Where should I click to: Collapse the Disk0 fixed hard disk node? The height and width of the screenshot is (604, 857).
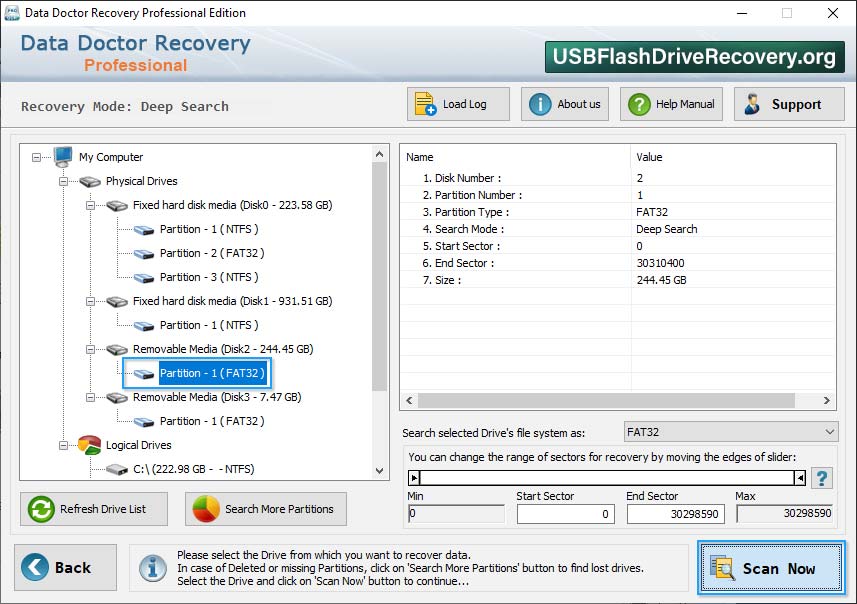click(x=91, y=206)
